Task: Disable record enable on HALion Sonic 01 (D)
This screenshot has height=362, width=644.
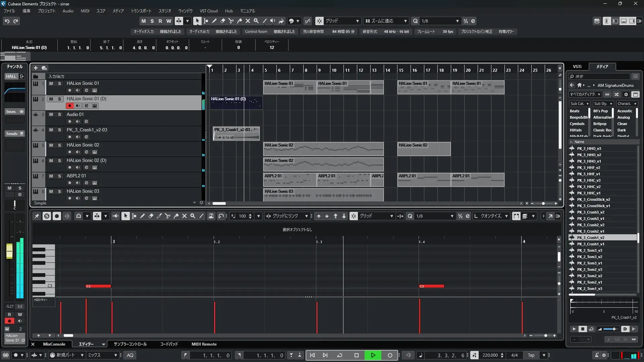Action: [69, 106]
